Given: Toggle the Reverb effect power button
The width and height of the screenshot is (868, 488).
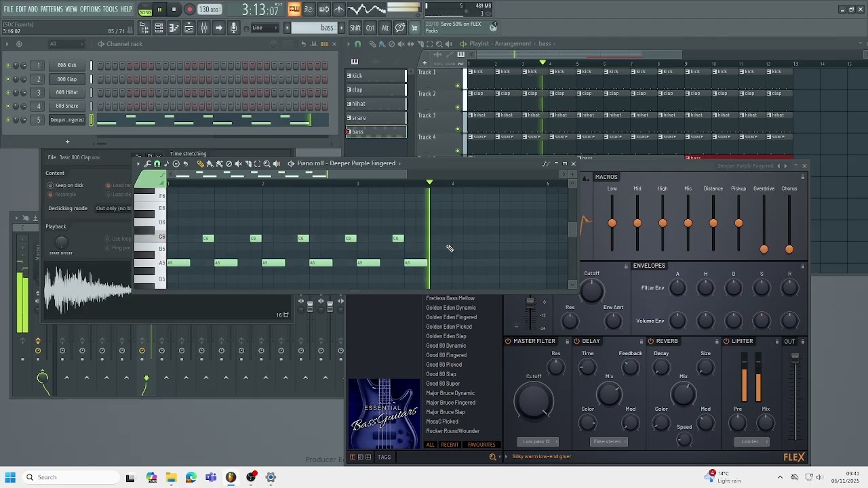Looking at the screenshot, I should click(650, 341).
